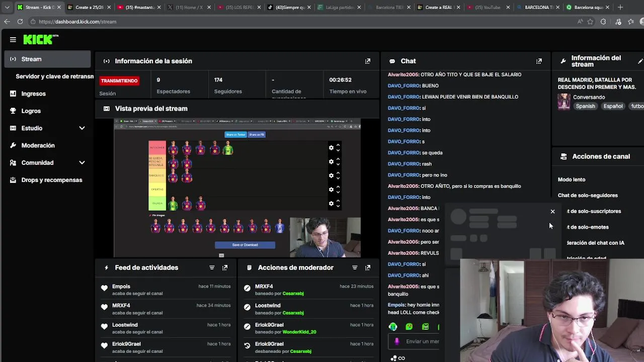
Task: Open Servidor y clave de retransmisión
Action: (x=54, y=76)
